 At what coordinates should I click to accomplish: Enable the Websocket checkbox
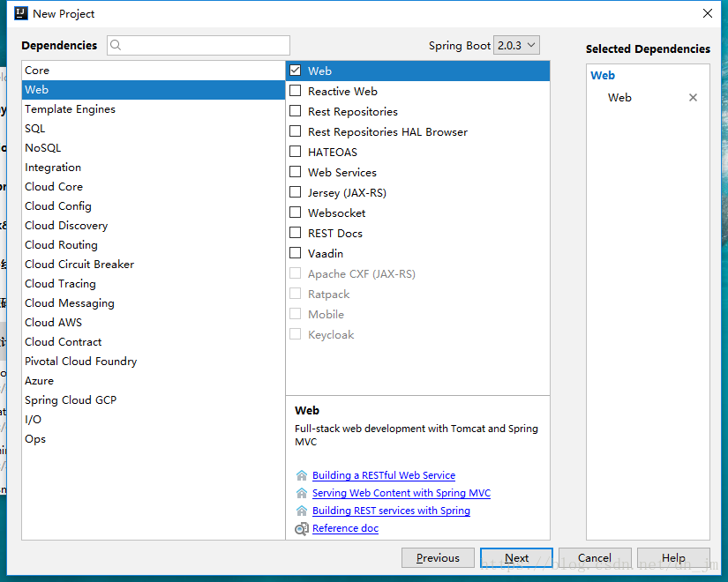(296, 213)
